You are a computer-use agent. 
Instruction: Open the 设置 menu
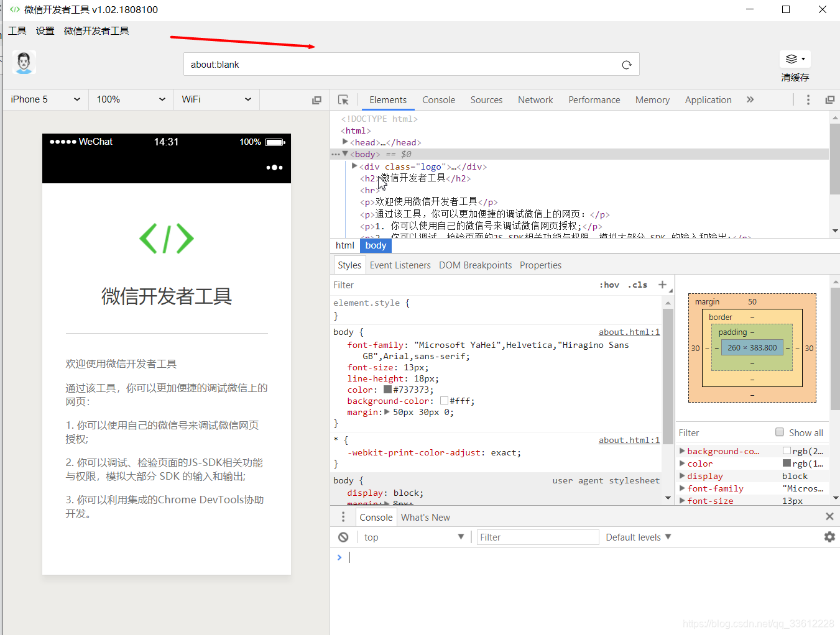click(x=45, y=30)
